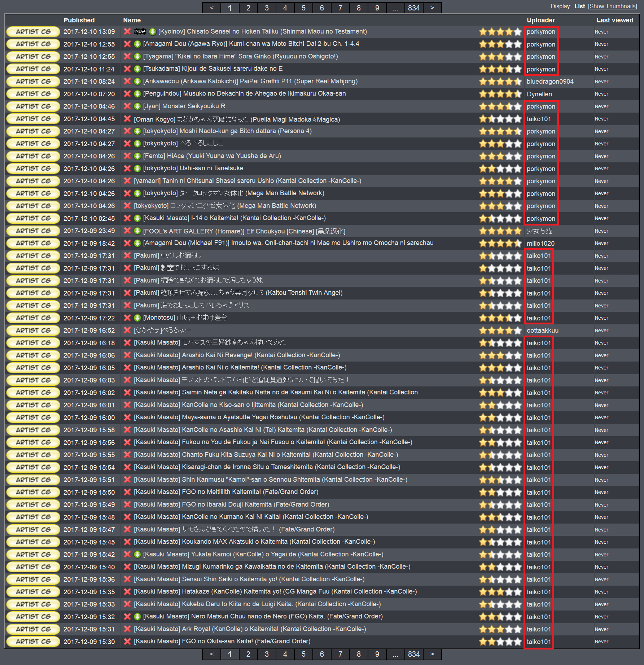Click the ARTIST CG badge in the 2017-12-10 08:24 row
Image resolution: width=644 pixels, height=665 pixels.
(33, 82)
